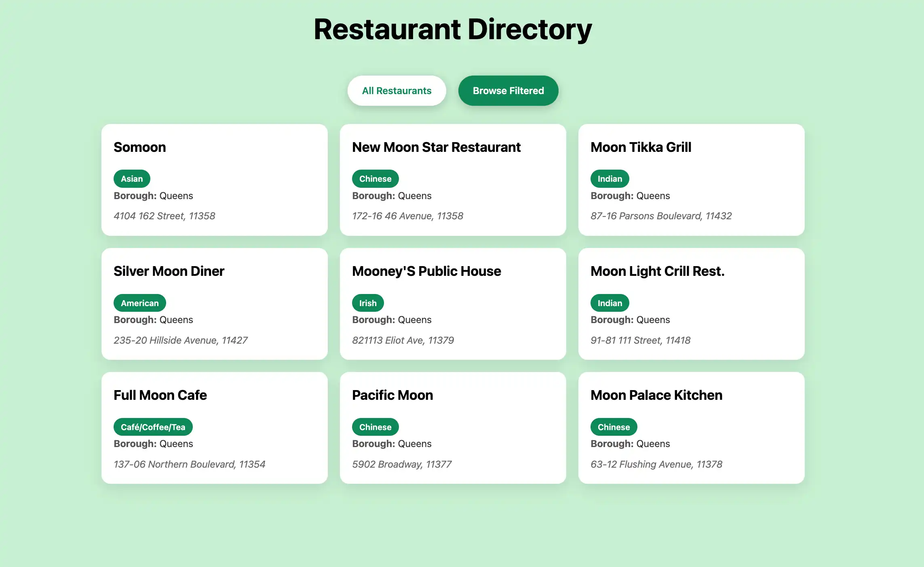Open the Silver Moon Diner card
Image resolution: width=924 pixels, height=567 pixels.
[214, 304]
